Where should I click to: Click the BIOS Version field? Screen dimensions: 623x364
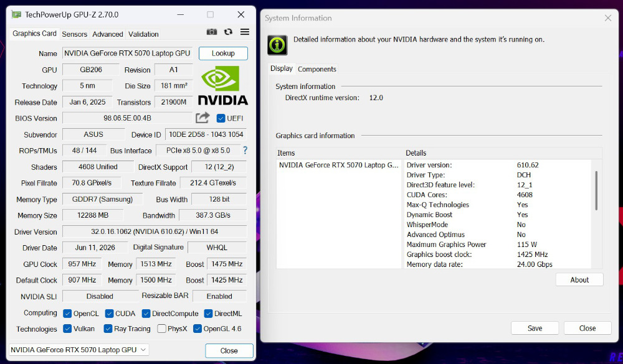click(x=127, y=118)
